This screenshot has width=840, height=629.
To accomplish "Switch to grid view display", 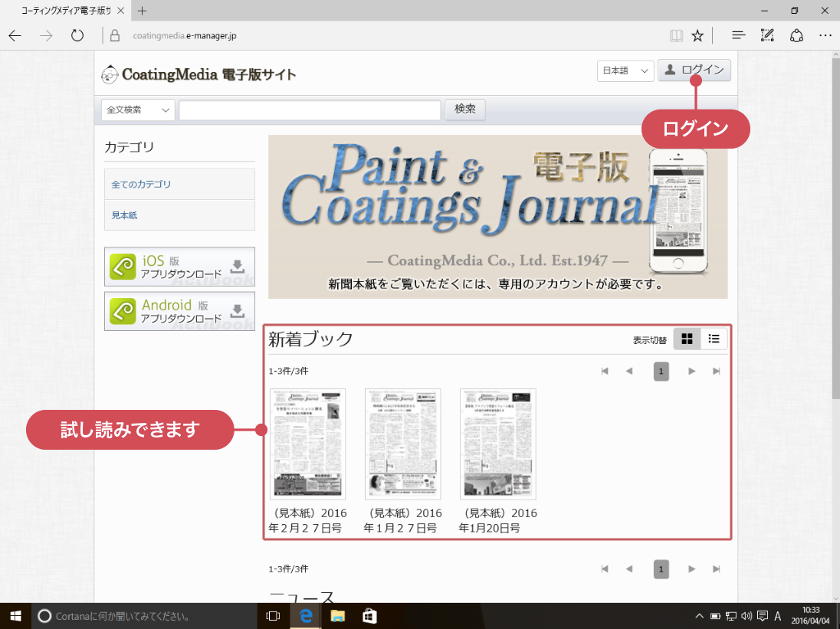I will [x=687, y=339].
